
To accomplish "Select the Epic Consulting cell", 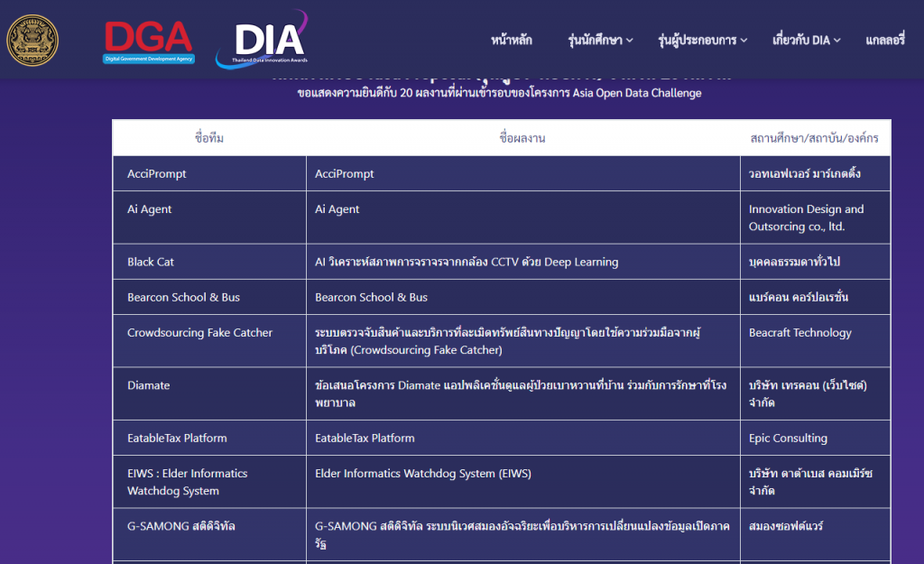I will [815, 438].
